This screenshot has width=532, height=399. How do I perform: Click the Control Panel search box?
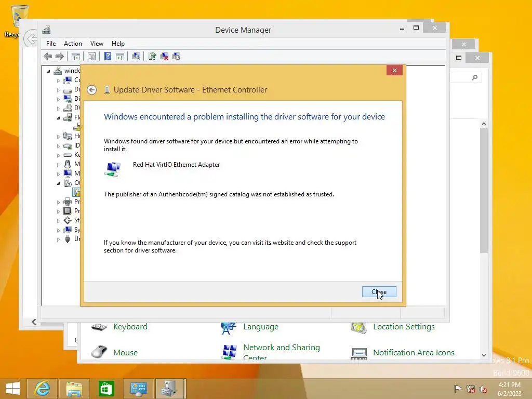click(465, 78)
